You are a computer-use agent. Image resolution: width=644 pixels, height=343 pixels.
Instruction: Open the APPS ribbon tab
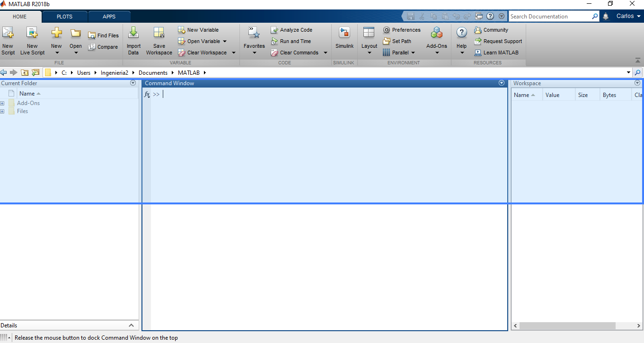109,17
